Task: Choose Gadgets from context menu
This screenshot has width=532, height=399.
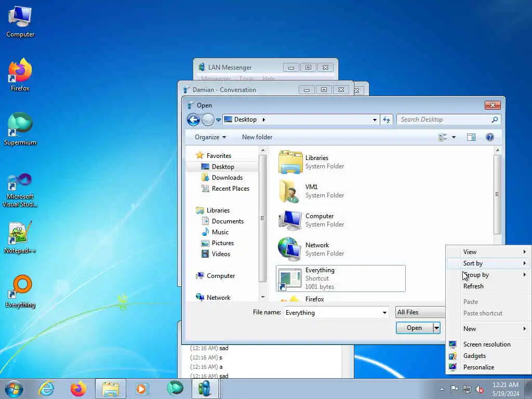Action: [x=488, y=355]
